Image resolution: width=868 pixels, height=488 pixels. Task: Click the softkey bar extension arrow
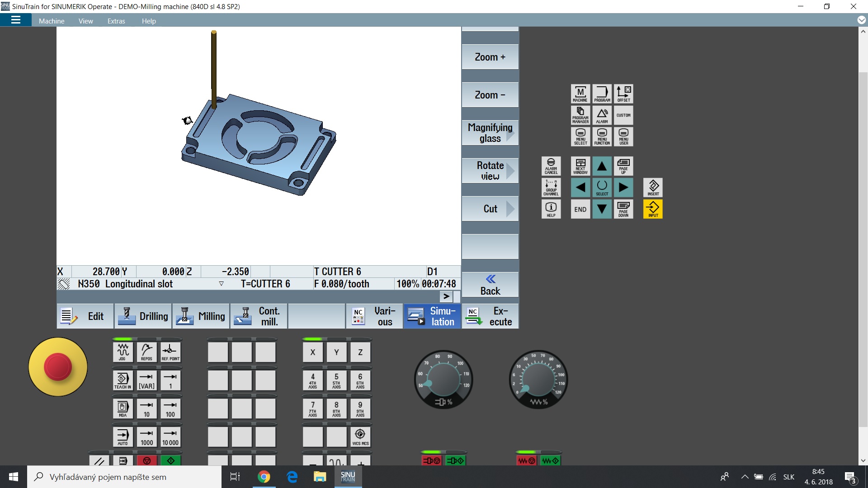[446, 296]
